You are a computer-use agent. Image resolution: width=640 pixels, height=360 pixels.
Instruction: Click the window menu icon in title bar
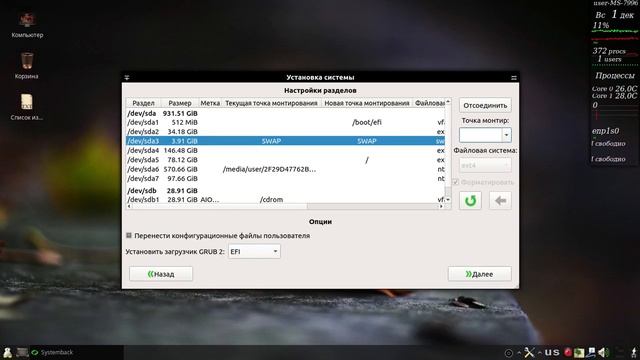pos(127,78)
